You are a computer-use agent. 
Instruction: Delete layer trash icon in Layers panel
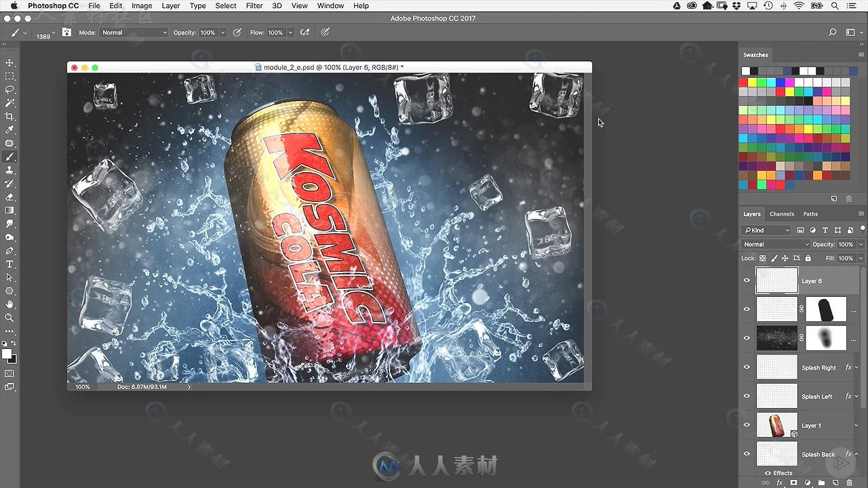click(849, 483)
